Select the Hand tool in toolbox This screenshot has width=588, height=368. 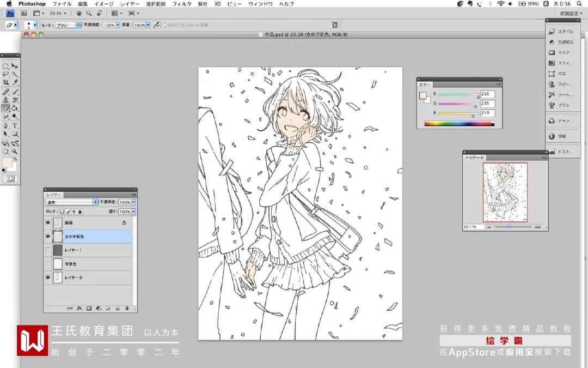(x=5, y=152)
